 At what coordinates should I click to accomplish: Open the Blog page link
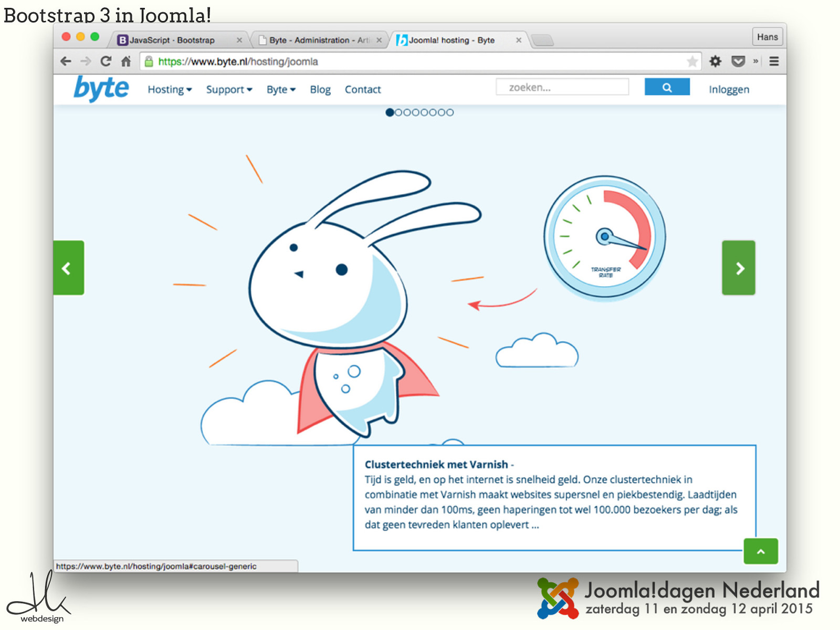pyautogui.click(x=320, y=90)
